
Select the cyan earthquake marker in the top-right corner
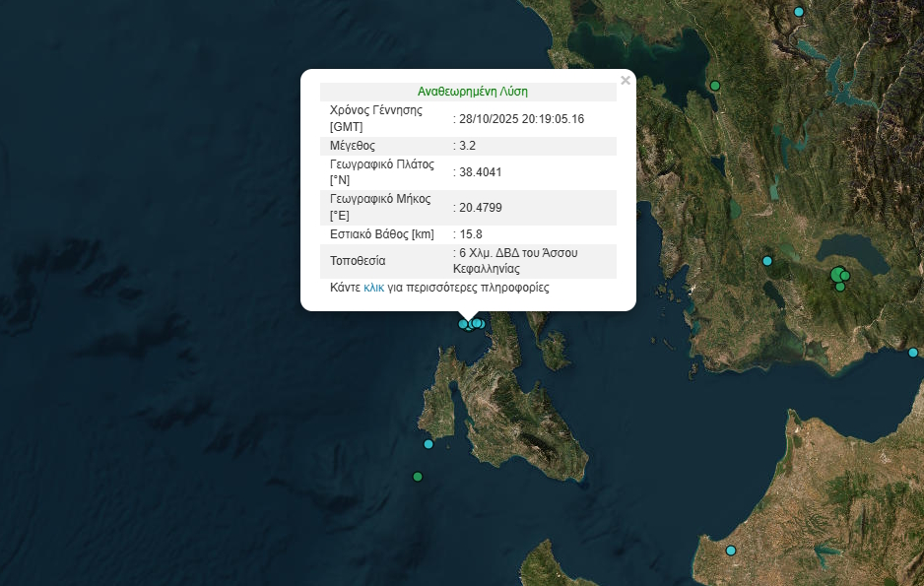(x=799, y=12)
